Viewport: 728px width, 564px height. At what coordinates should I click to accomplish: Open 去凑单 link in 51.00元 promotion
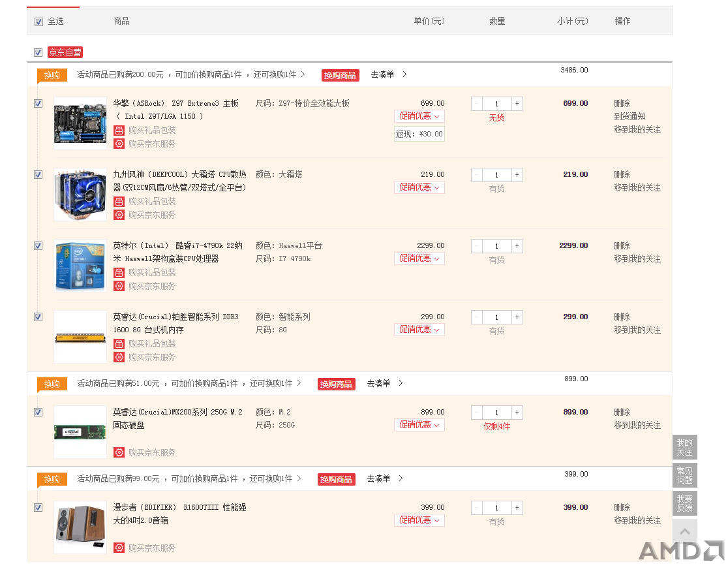(x=385, y=384)
